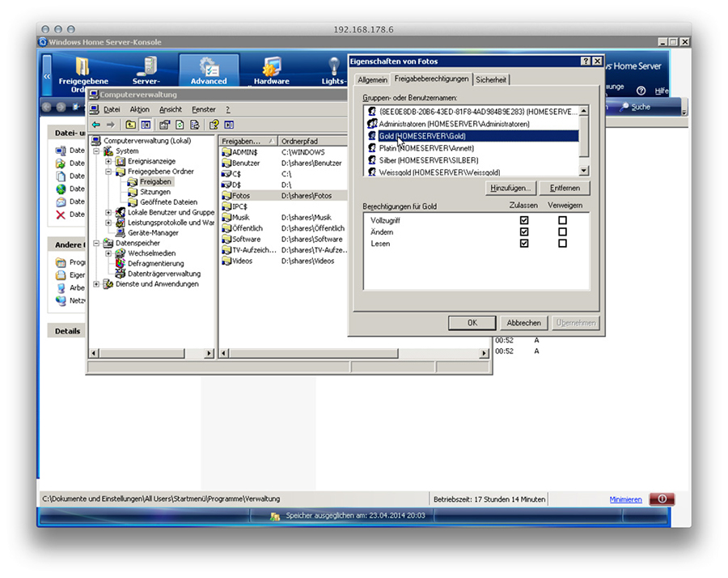Switch to the Sicherheit tab
This screenshot has height=578, width=728.
(x=491, y=80)
